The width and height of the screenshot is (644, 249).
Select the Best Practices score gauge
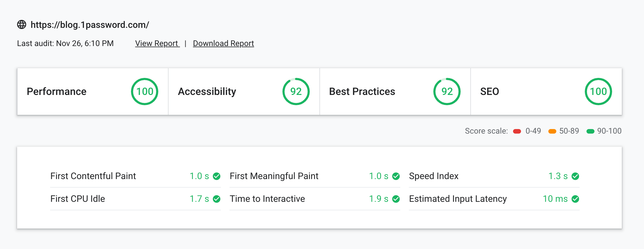(446, 91)
